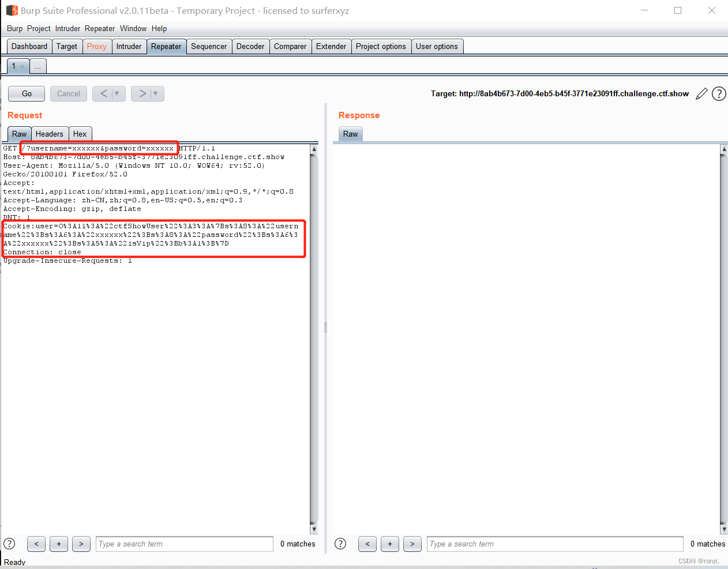Image resolution: width=728 pixels, height=569 pixels.
Task: Select the Repeater tool tab
Action: tap(166, 46)
